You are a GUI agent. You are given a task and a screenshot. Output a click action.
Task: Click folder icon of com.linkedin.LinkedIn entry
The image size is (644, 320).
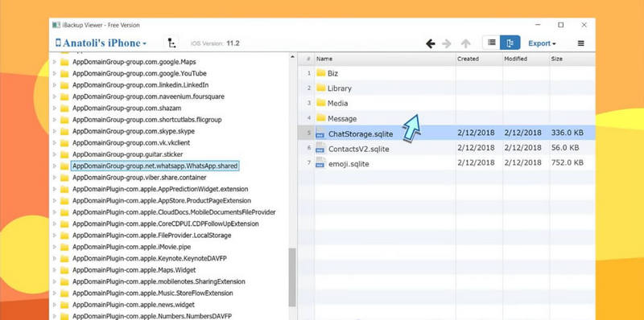click(x=64, y=85)
